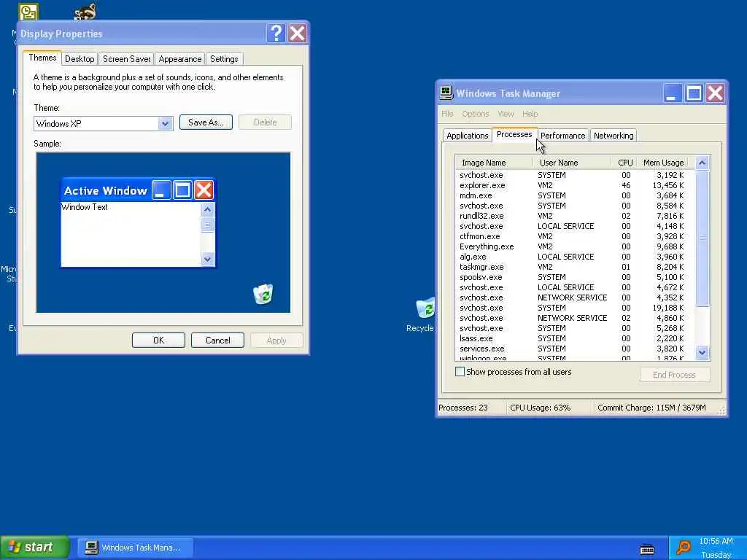Image resolution: width=747 pixels, height=560 pixels.
Task: Click the End Process button
Action: (675, 375)
